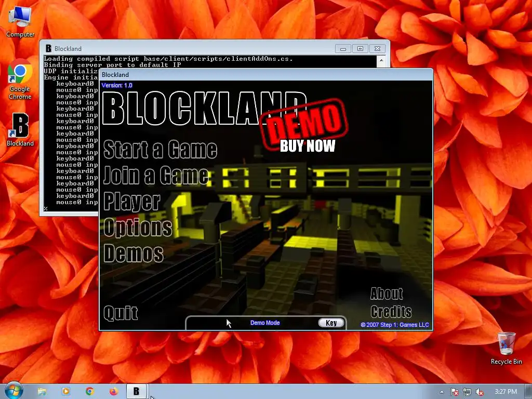This screenshot has width=532, height=399.
Task: Choose Join a Game from menu
Action: click(x=156, y=176)
